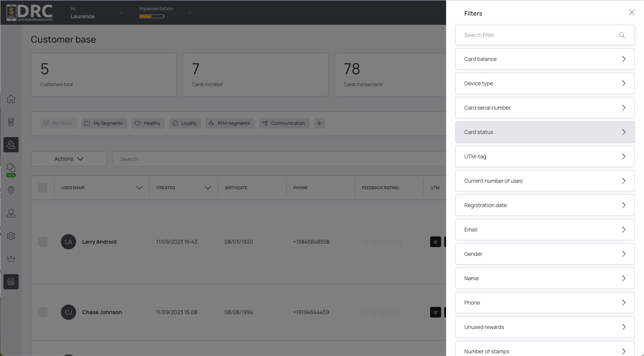The width and height of the screenshot is (644, 356).
Task: Open the Unused rewards filter
Action: tap(545, 327)
